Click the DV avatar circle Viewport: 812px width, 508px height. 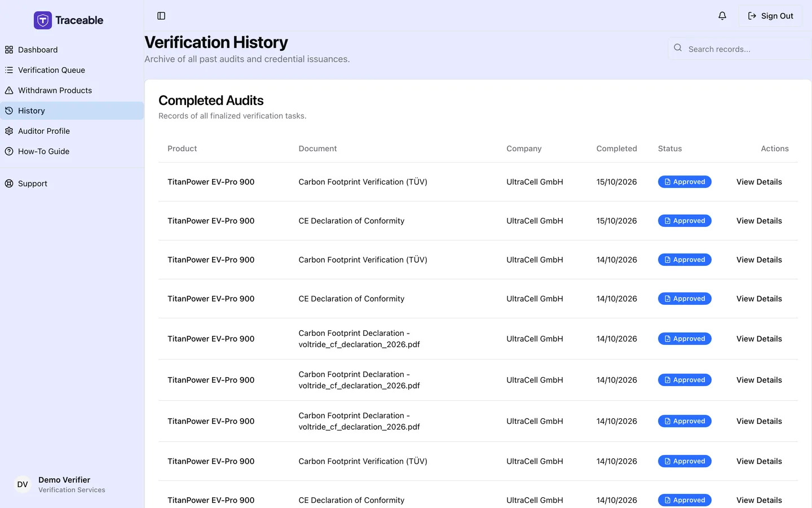click(23, 484)
